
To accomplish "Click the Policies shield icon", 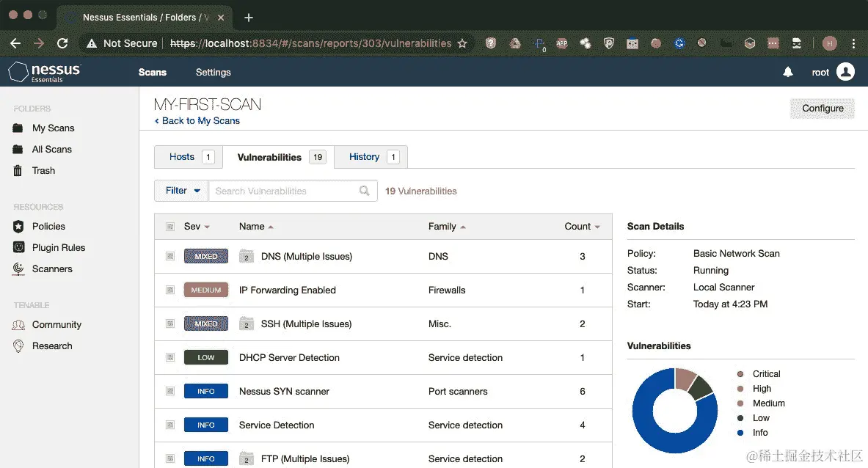I will point(18,226).
